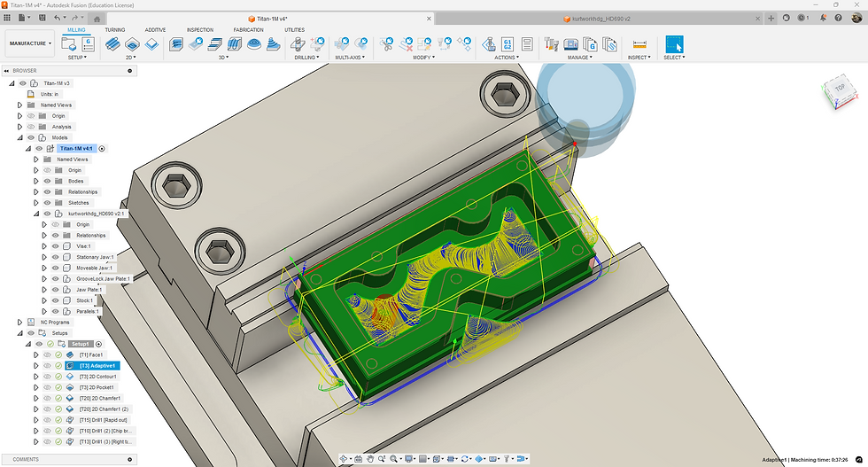Open the NC Program tool in the Setup panel
Image resolution: width=868 pixels, height=467 pixels.
[88, 44]
